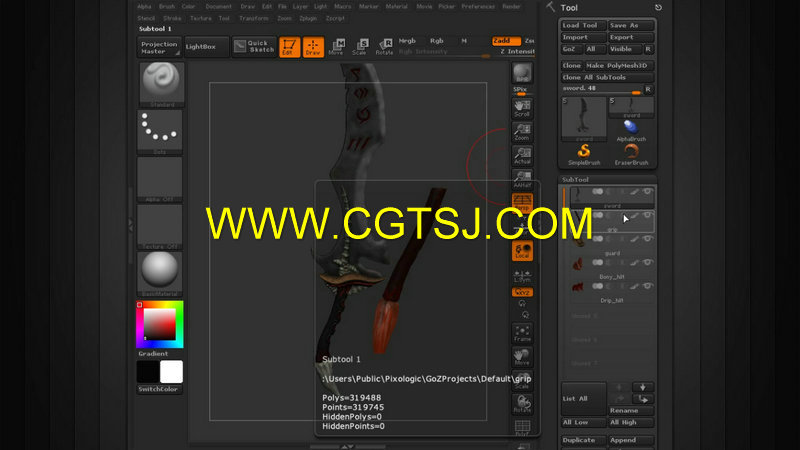
Task: Click the large sword tool thumbnail
Action: coord(584,119)
